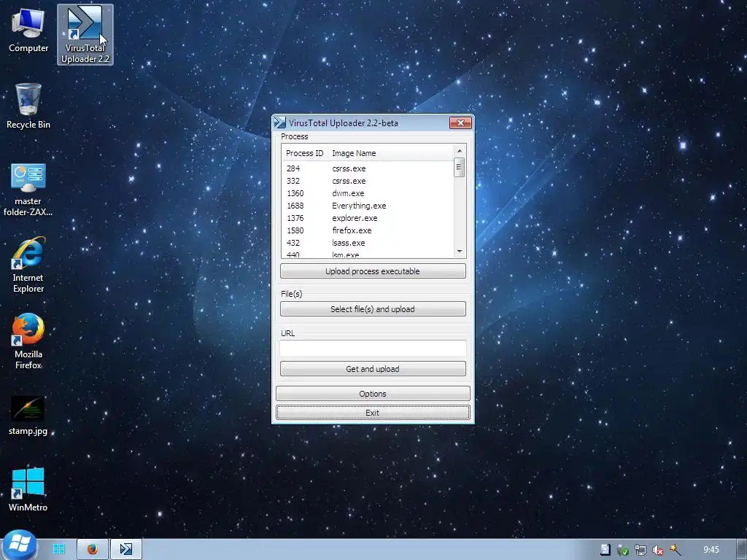The width and height of the screenshot is (747, 560).
Task: Open the network tray icon
Action: pos(640,550)
